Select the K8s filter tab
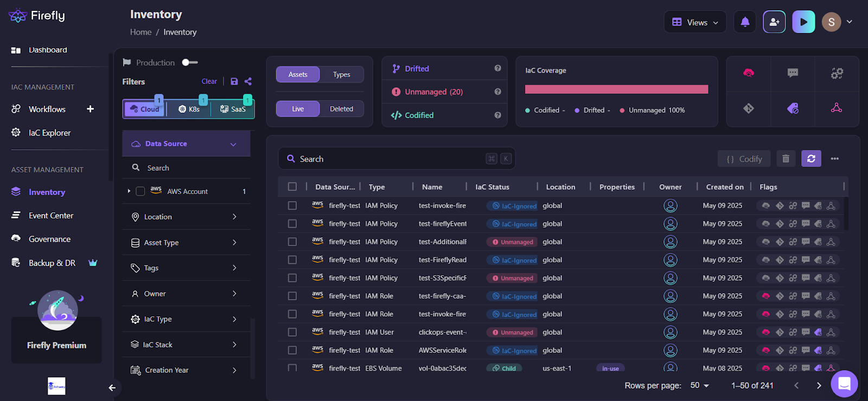 [189, 109]
